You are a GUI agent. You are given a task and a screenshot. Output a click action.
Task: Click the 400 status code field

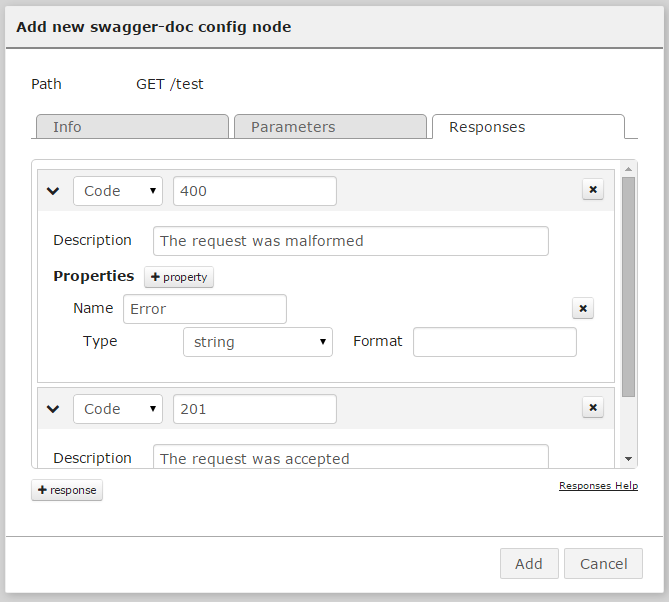255,191
